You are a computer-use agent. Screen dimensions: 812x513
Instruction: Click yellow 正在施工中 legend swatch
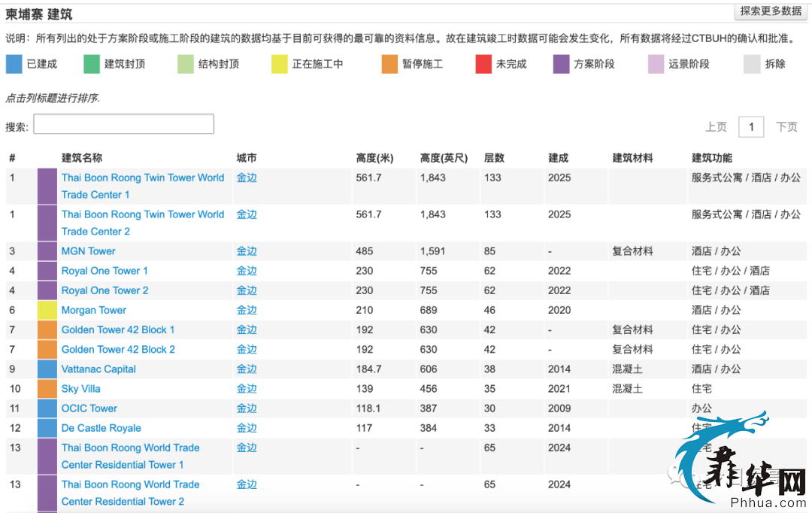pyautogui.click(x=280, y=64)
